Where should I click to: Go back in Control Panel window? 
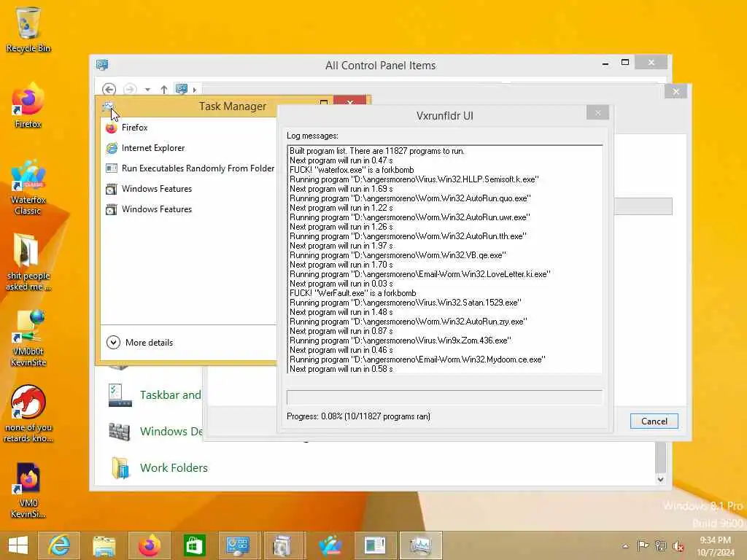coord(109,89)
